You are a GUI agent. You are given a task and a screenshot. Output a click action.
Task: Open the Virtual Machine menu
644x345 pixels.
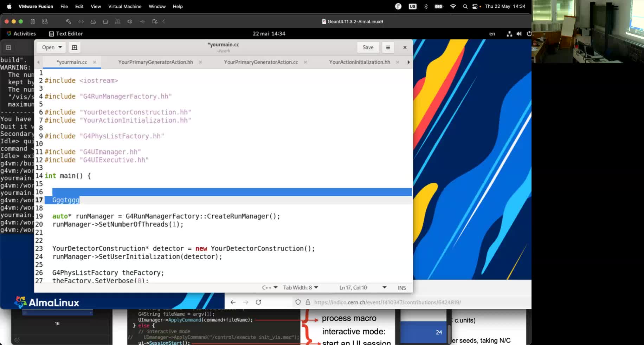click(x=124, y=6)
